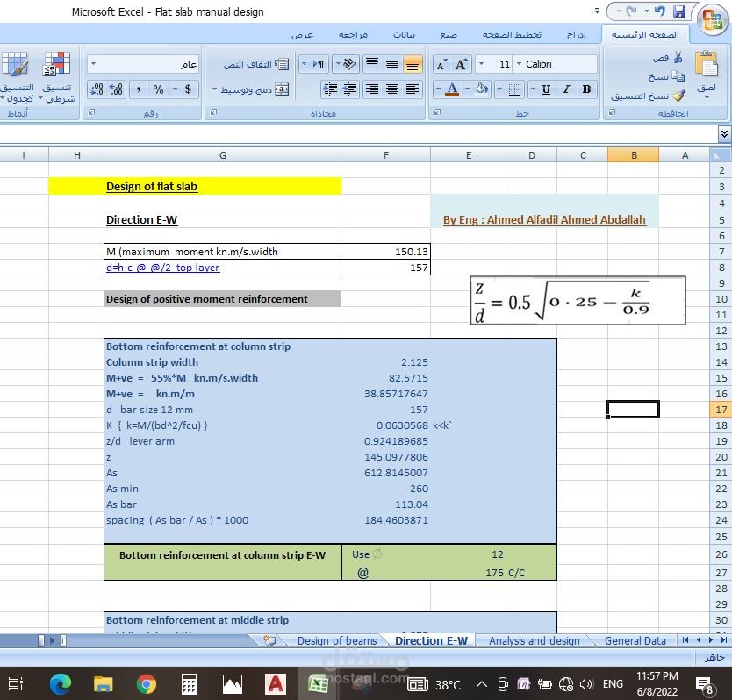The height and width of the screenshot is (700, 732).
Task: Go to first sheet navigation arrow
Action: tap(724, 640)
